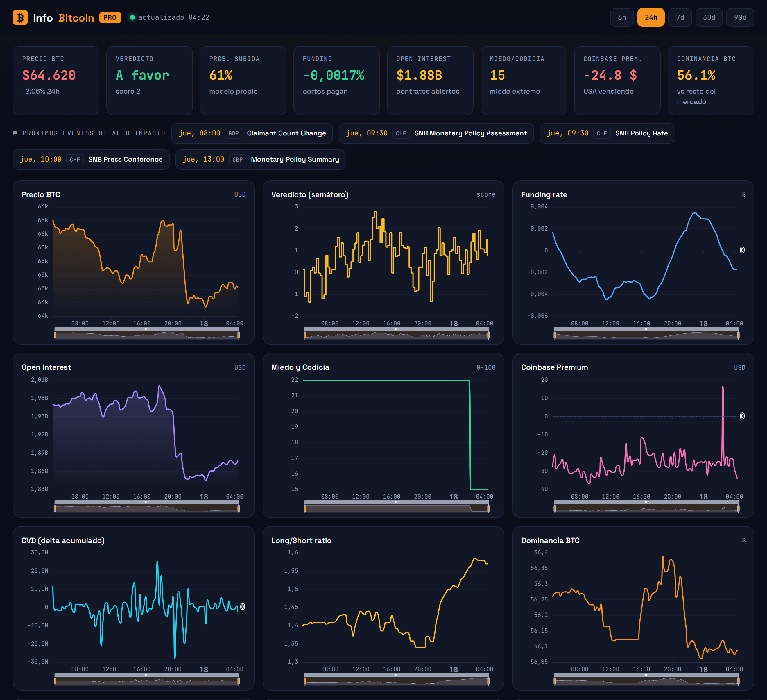Grab left zoom handle of Veredicto chart
Viewport: 767px width, 700px height.
pyautogui.click(x=305, y=335)
